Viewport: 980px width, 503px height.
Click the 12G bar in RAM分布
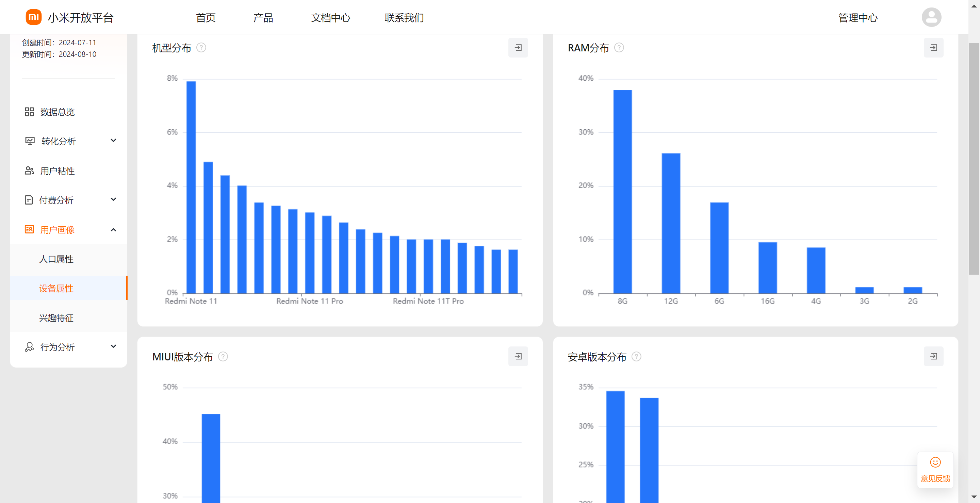point(671,223)
